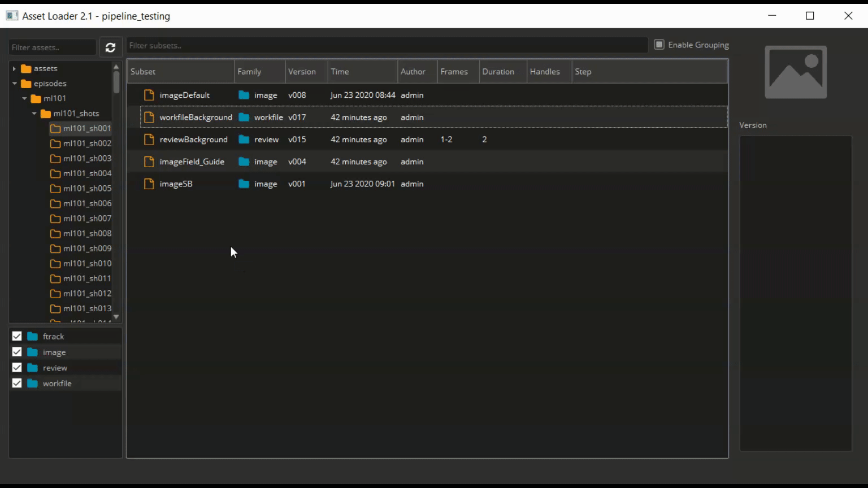Toggle the Enable Grouping checkbox
Viewport: 868px width, 488px height.
click(659, 45)
